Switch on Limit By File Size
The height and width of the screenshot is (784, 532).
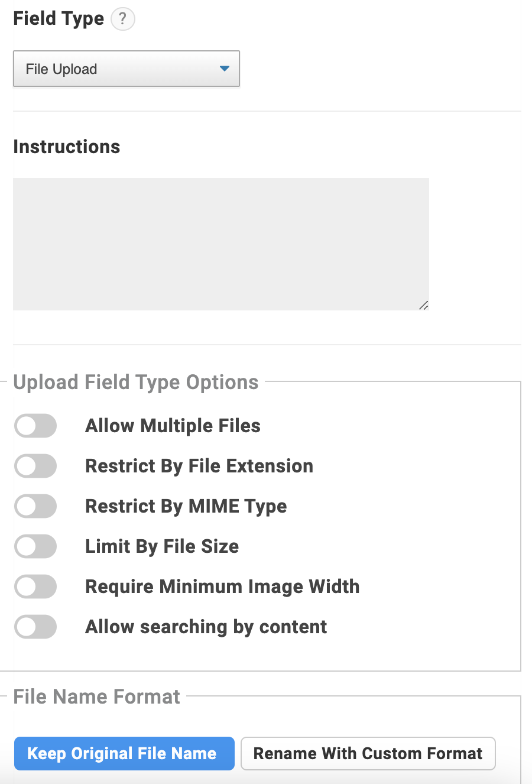35,546
